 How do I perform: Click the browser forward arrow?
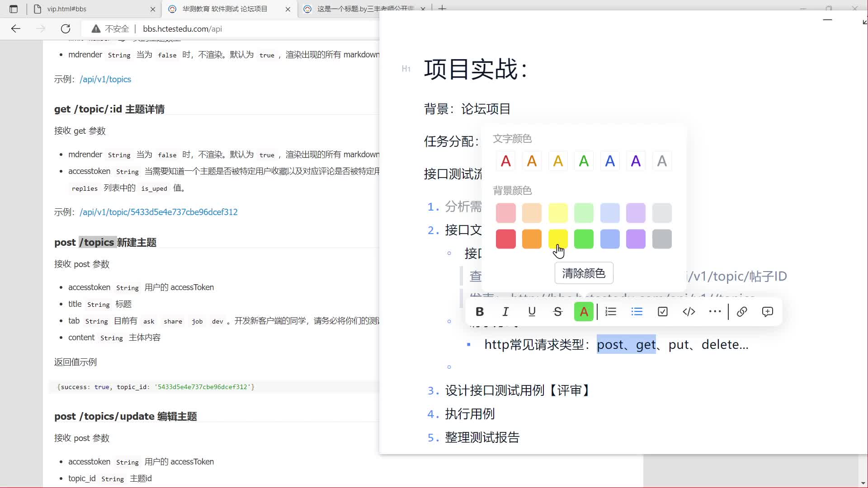(x=41, y=29)
